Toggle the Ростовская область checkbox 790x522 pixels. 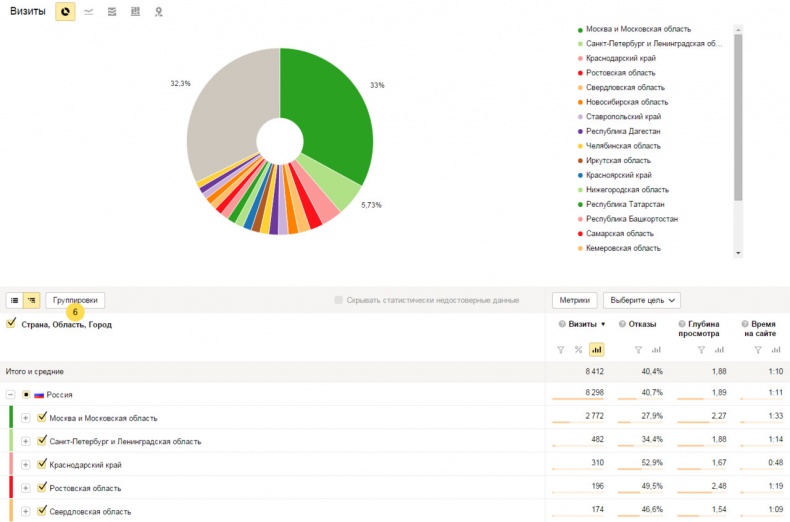pyautogui.click(x=41, y=487)
